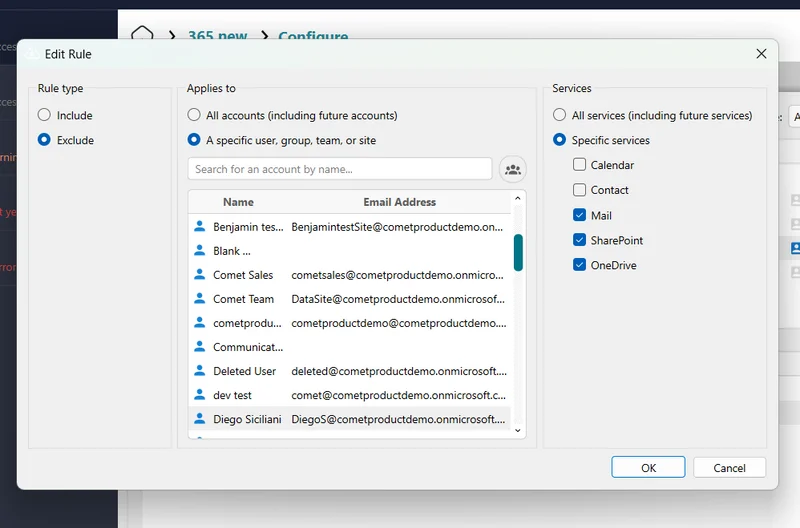Uncheck the SharePoint service checkbox
Screen dimensions: 800x528
(580, 239)
